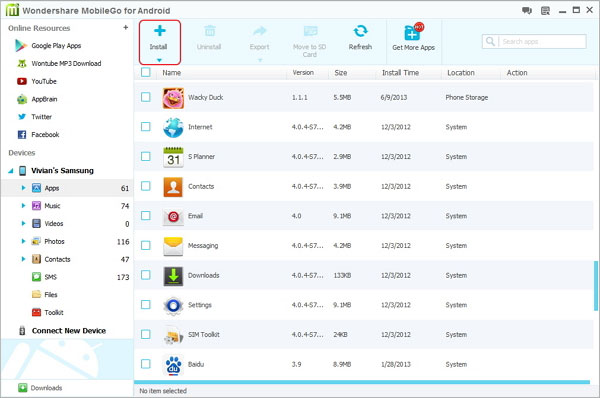Expand the Install dropdown arrow

[159, 60]
